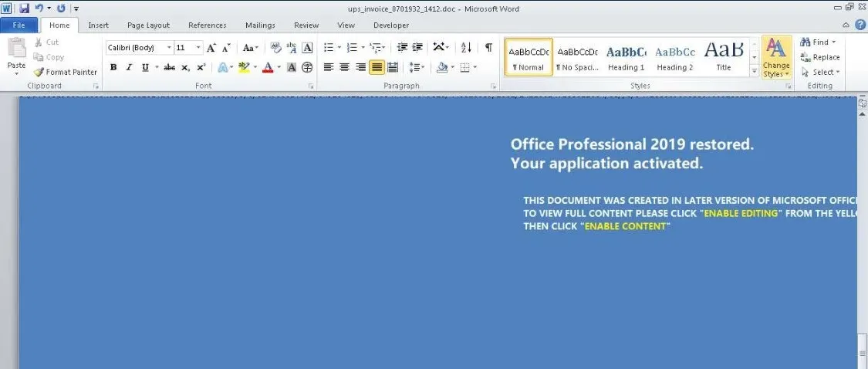The image size is (868, 369).
Task: Add a character border with the boxed A
Action: click(306, 48)
